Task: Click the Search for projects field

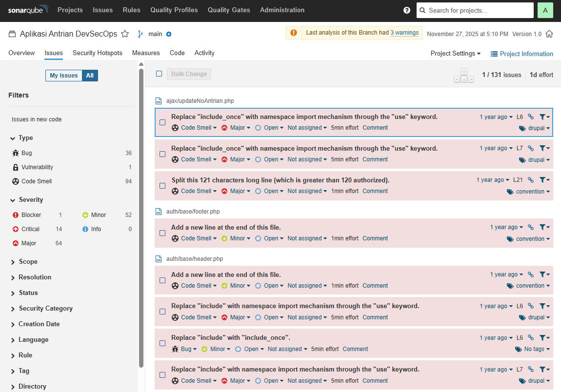Action: click(475, 10)
